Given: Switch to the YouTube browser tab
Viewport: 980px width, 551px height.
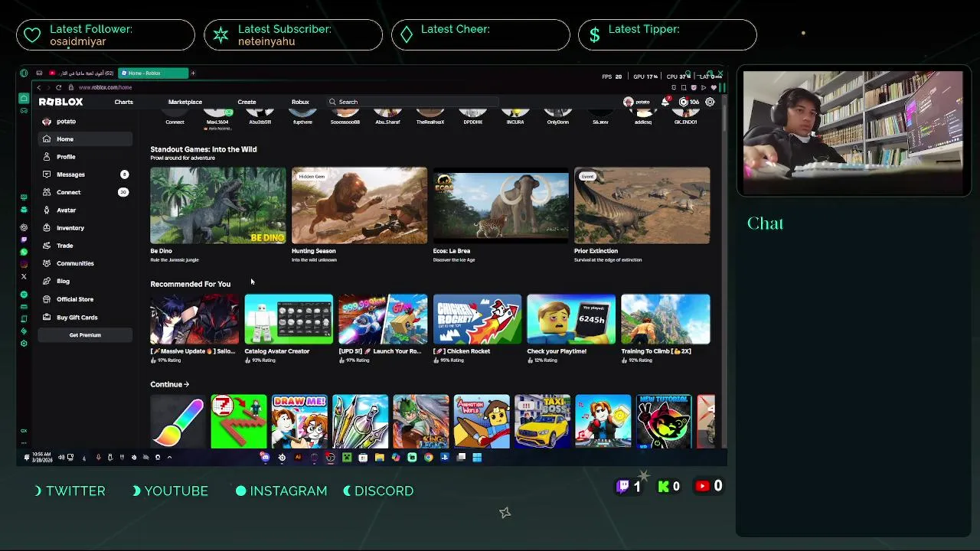Looking at the screenshot, I should [x=80, y=73].
